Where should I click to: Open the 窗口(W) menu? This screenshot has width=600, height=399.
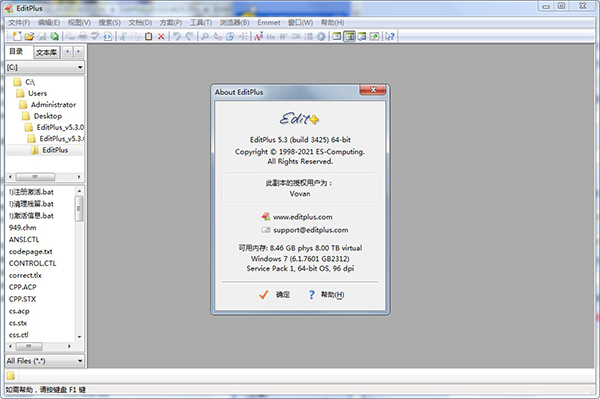coord(300,23)
